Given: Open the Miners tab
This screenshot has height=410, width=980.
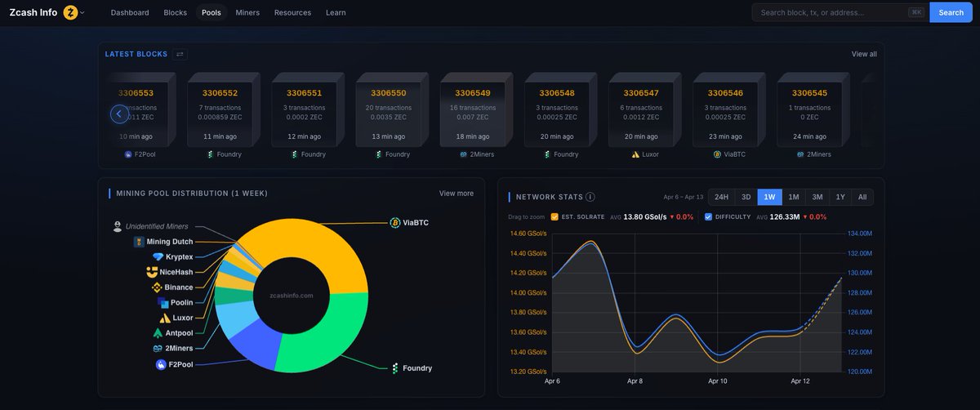Looking at the screenshot, I should click(x=247, y=12).
